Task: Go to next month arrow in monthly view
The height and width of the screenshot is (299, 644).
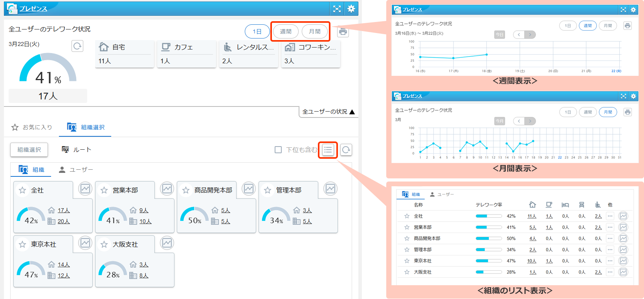Action: pyautogui.click(x=530, y=121)
